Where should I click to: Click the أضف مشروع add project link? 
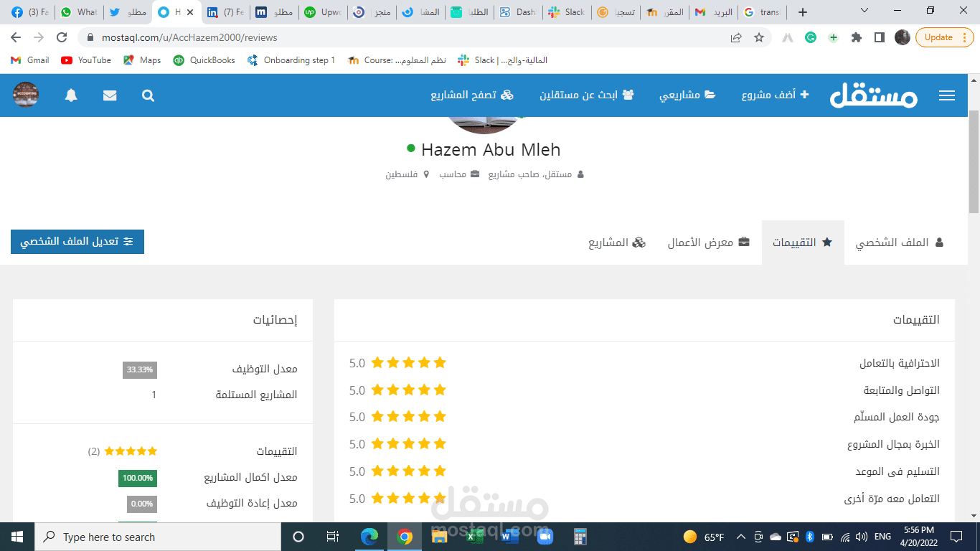pos(775,95)
